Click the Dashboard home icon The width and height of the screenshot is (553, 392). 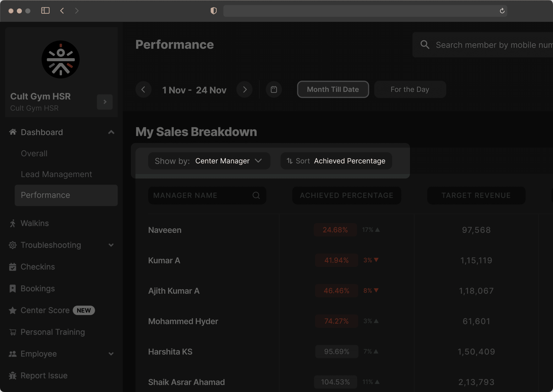pyautogui.click(x=13, y=132)
